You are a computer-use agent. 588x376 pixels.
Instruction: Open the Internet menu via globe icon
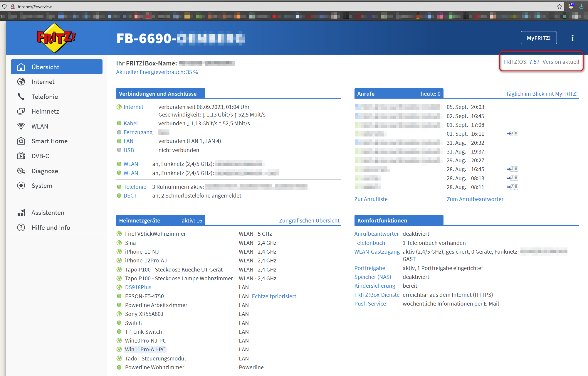[21, 82]
